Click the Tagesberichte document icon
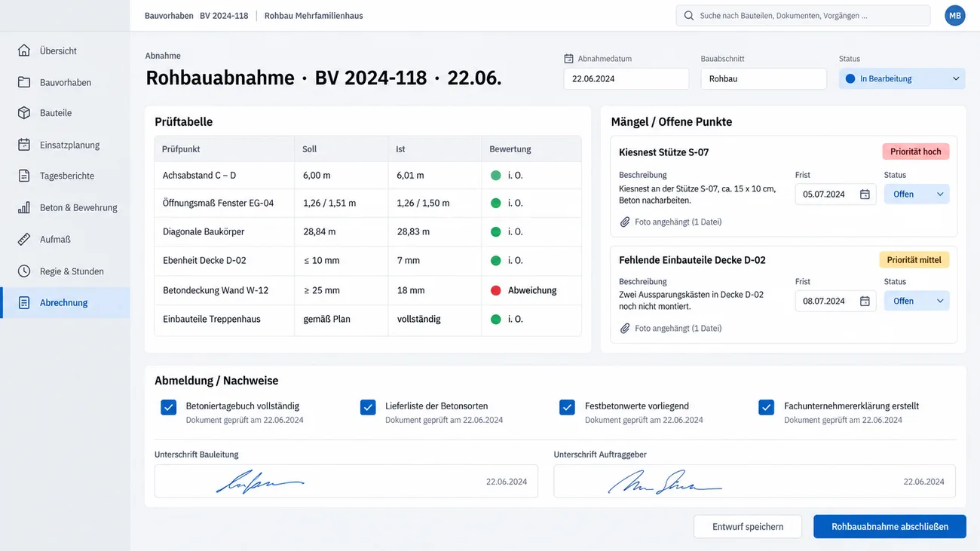The image size is (980, 551). [x=24, y=176]
